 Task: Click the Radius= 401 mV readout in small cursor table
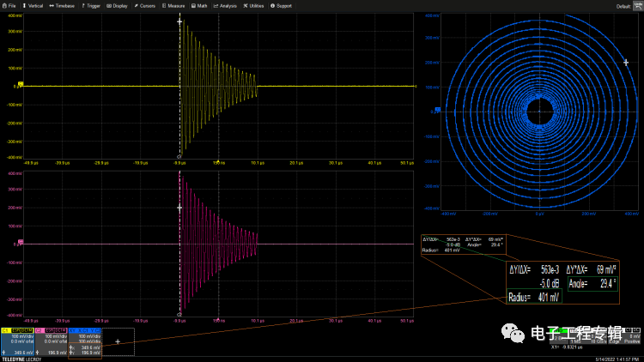tap(441, 250)
